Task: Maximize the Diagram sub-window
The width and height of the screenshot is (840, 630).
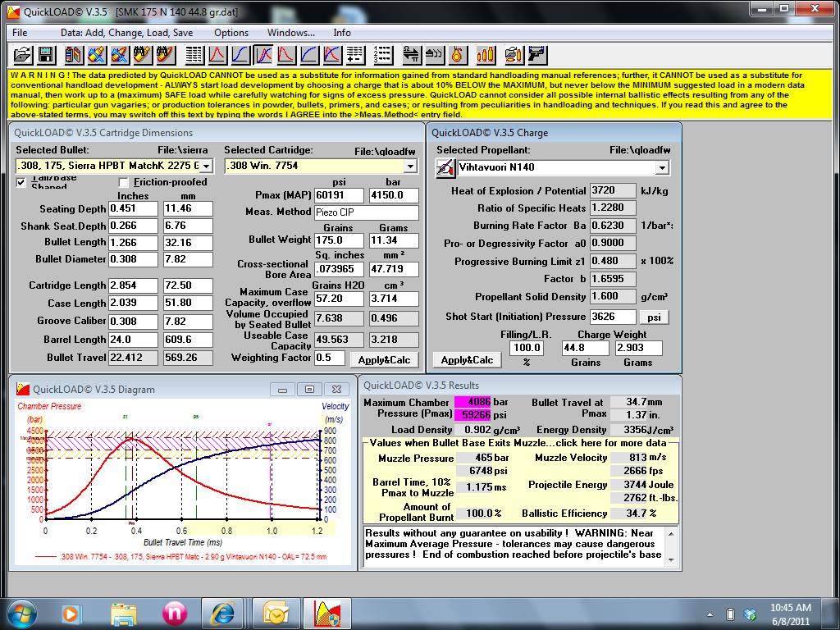Action: pyautogui.click(x=309, y=390)
